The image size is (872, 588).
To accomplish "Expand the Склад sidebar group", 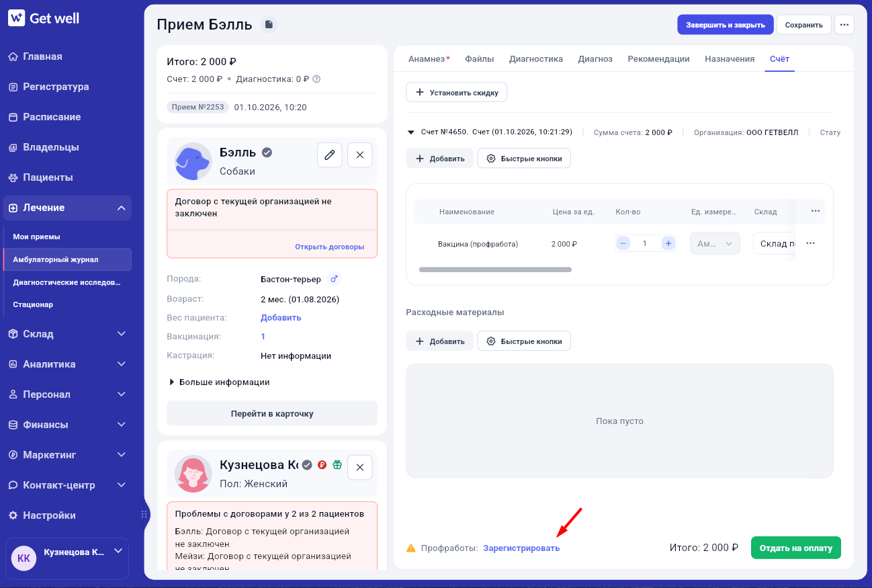I will (x=67, y=334).
